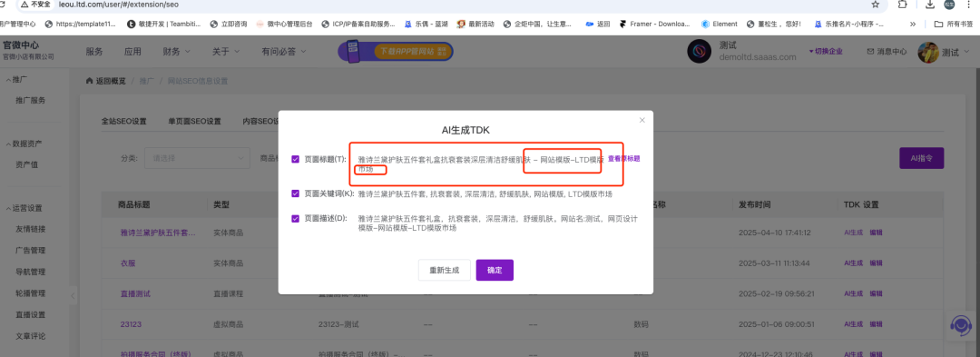980x357 pixels.
Task: Open the 应用 top navigation item
Action: [132, 52]
